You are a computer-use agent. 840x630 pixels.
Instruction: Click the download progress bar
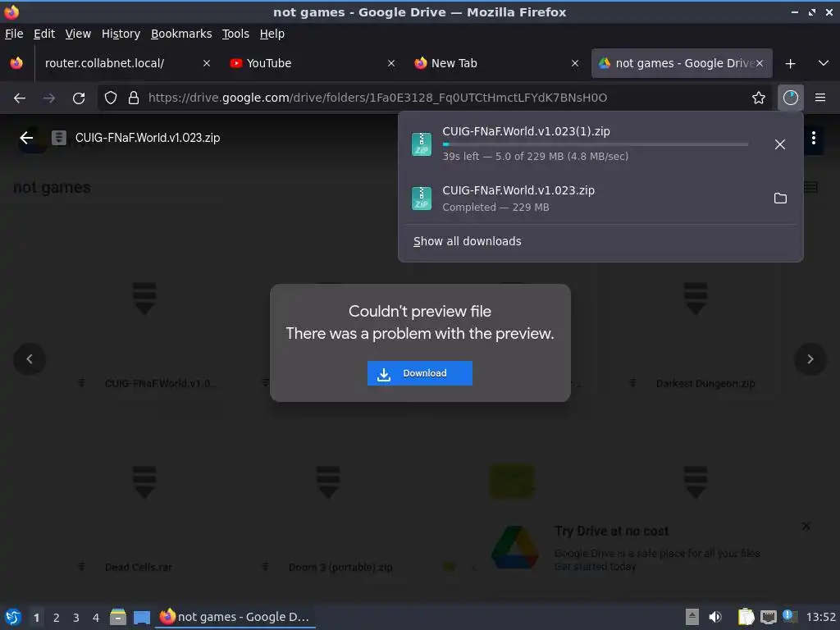point(596,144)
